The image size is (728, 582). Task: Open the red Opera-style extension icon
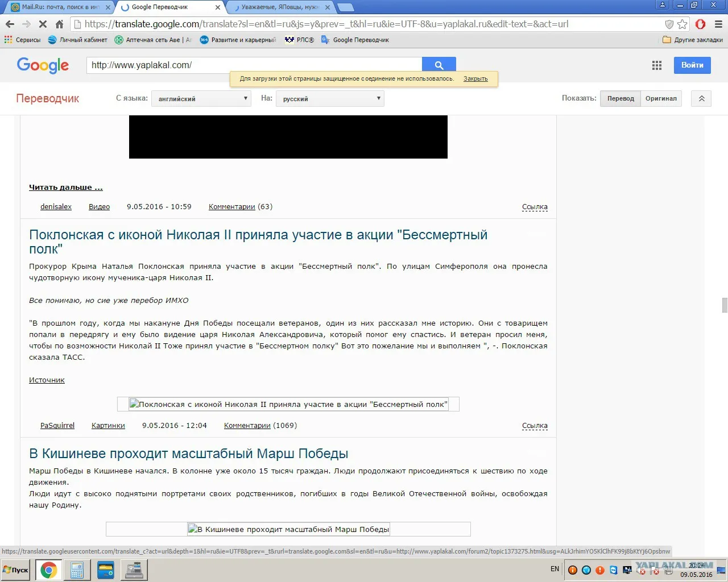(701, 24)
